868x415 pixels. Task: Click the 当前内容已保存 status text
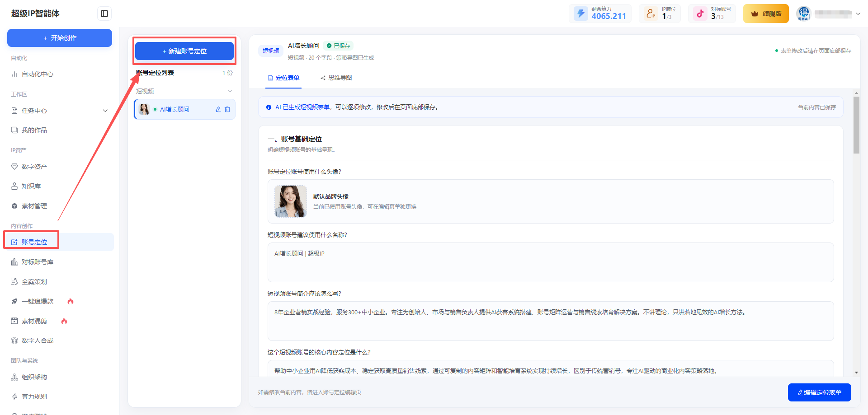click(816, 107)
